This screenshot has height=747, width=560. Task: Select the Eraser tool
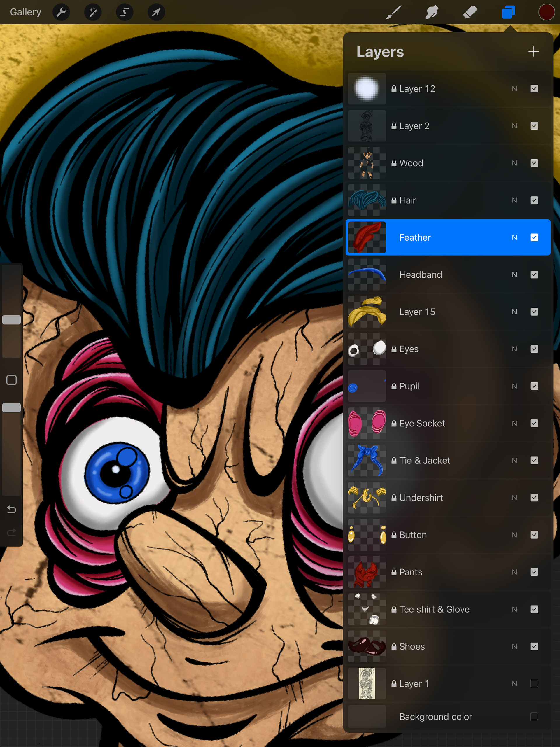[470, 13]
